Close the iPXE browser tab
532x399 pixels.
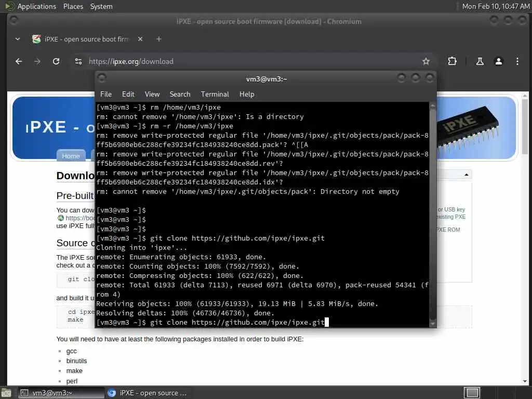tap(140, 39)
